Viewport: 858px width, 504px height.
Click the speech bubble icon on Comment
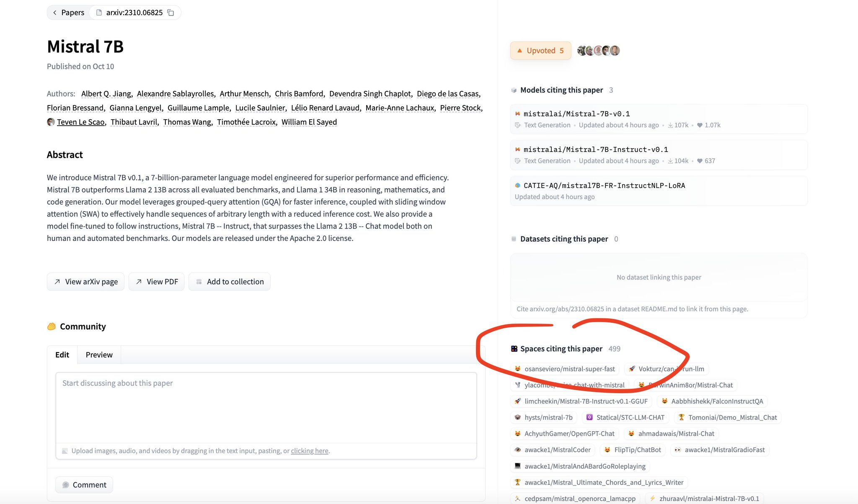pyautogui.click(x=66, y=485)
